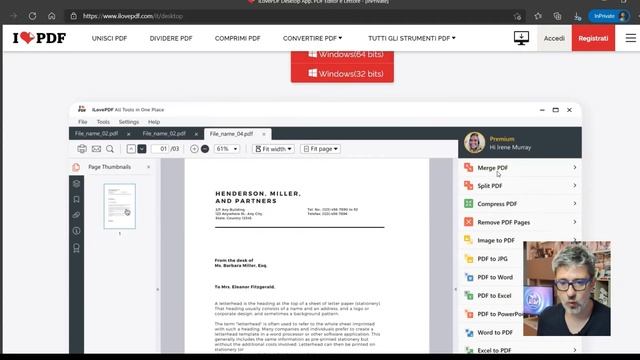The width and height of the screenshot is (640, 360).
Task: Click the desktop app download icon
Action: tap(521, 38)
